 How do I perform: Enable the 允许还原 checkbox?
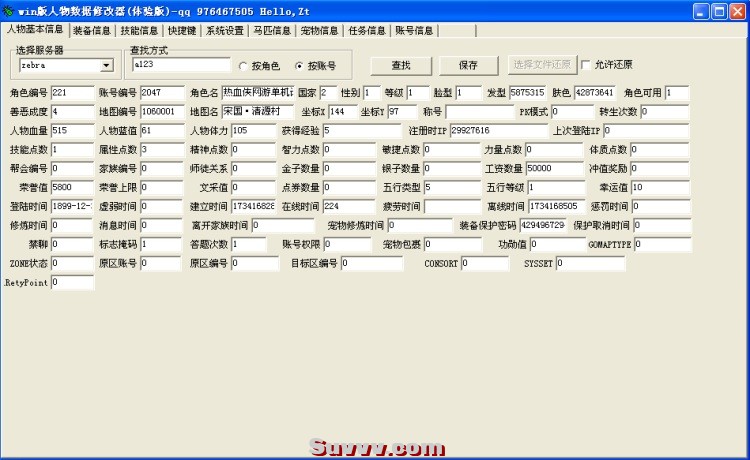click(x=586, y=65)
